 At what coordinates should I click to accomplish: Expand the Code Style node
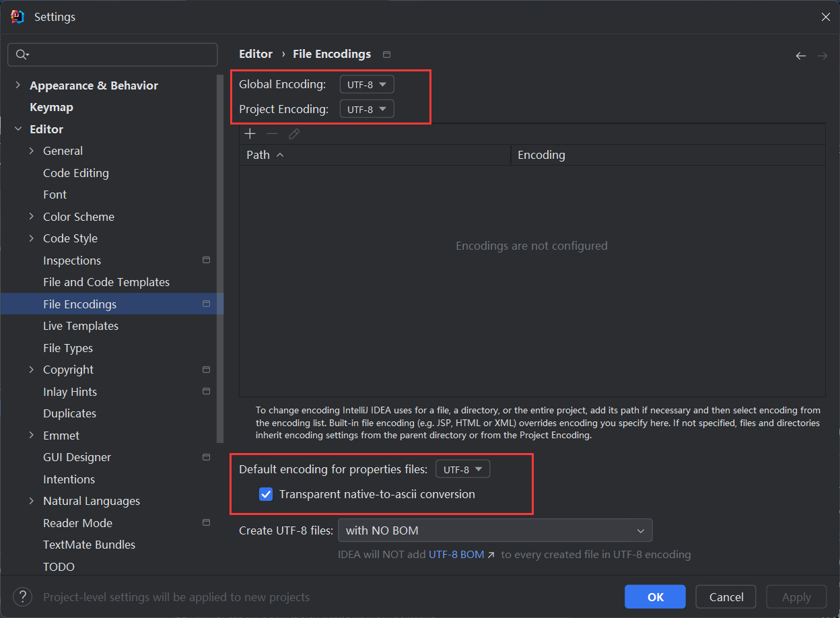coord(32,238)
